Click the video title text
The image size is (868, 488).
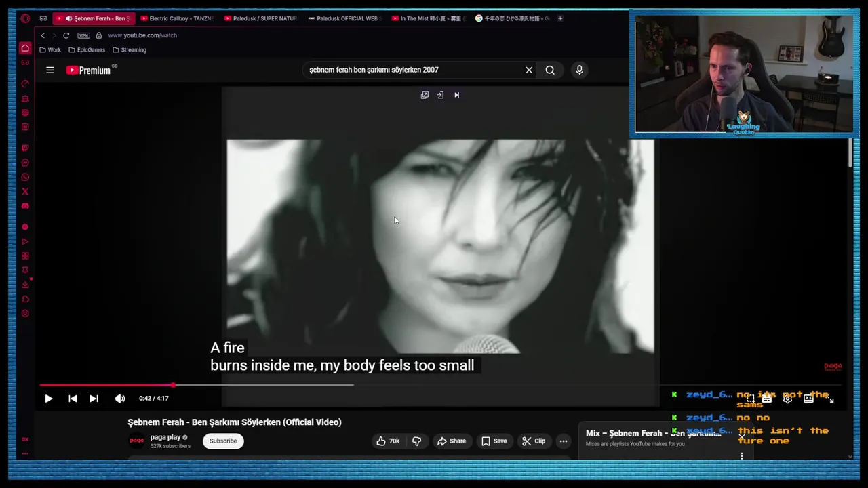click(x=235, y=422)
